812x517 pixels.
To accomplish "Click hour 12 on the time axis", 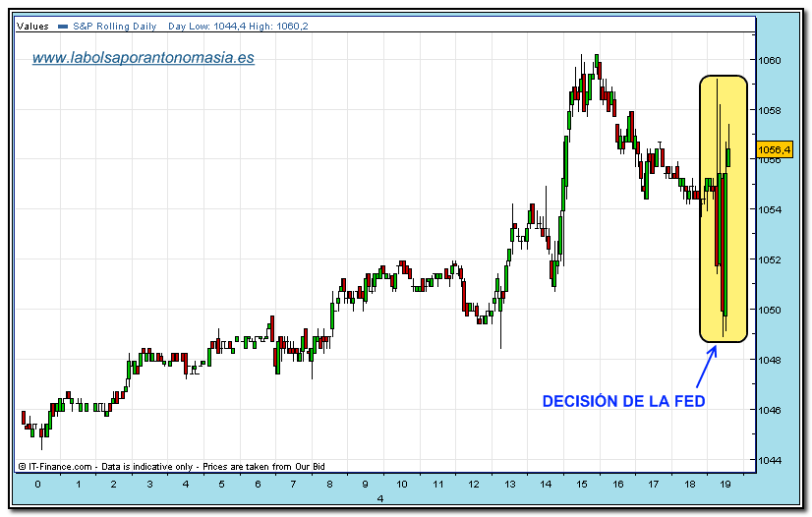I will click(x=474, y=485).
